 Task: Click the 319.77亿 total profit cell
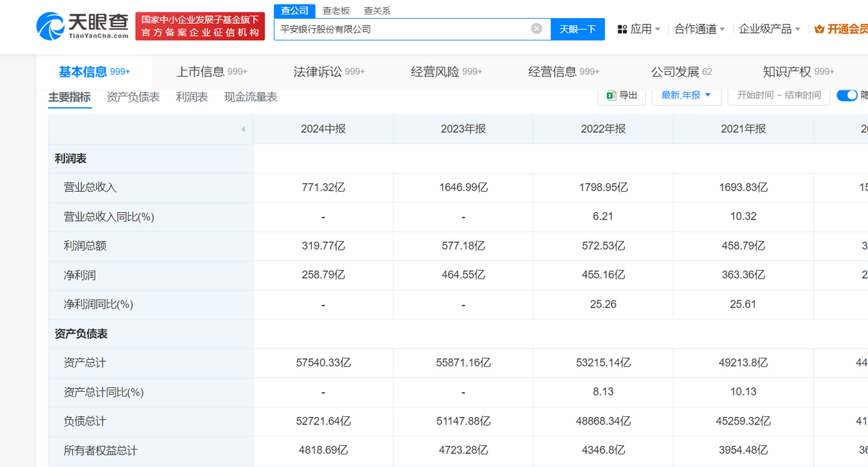click(323, 245)
